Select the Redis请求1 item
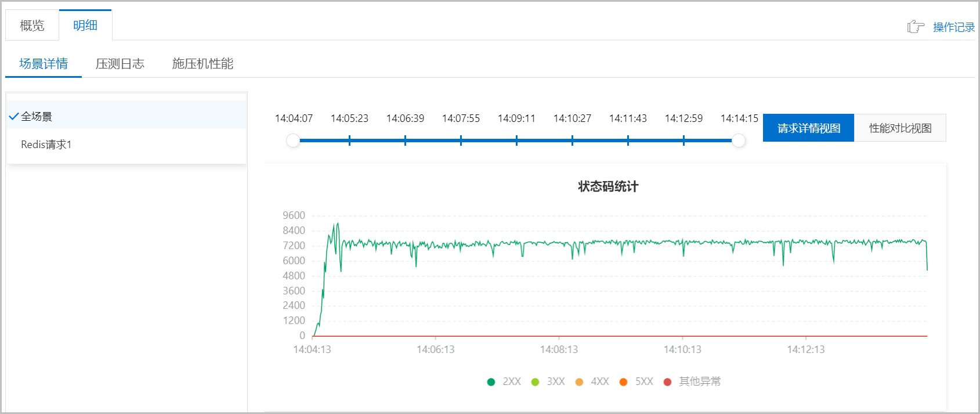 [126, 145]
